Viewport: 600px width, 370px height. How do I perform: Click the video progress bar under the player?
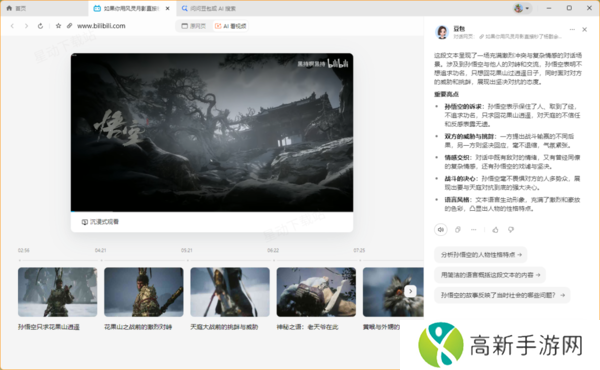click(x=212, y=211)
